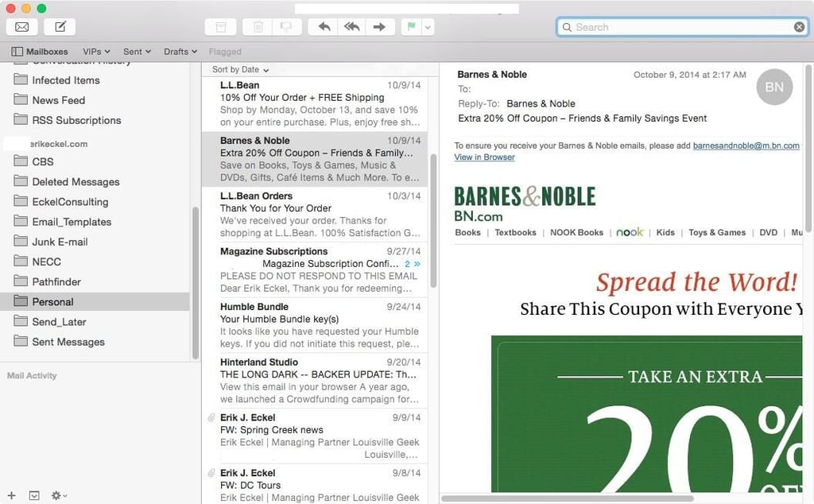814x504 pixels.
Task: Select the Personal folder
Action: (x=95, y=301)
